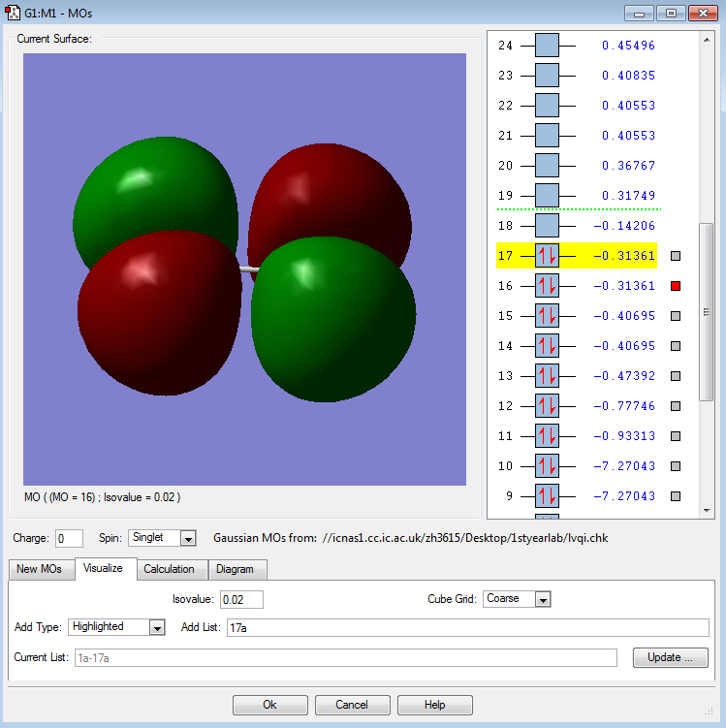Image resolution: width=726 pixels, height=728 pixels.
Task: Click the virtual orbital box for MO 20
Action: [x=547, y=166]
